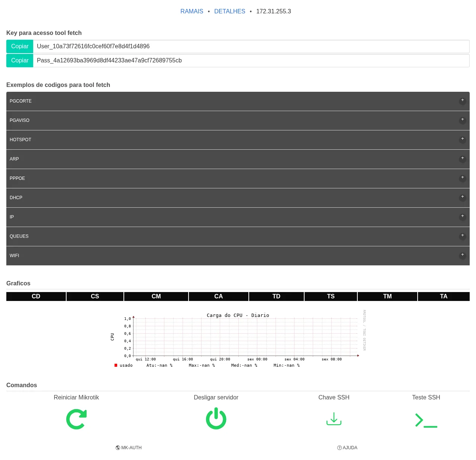Open the PGAVISO code example row

click(238, 120)
